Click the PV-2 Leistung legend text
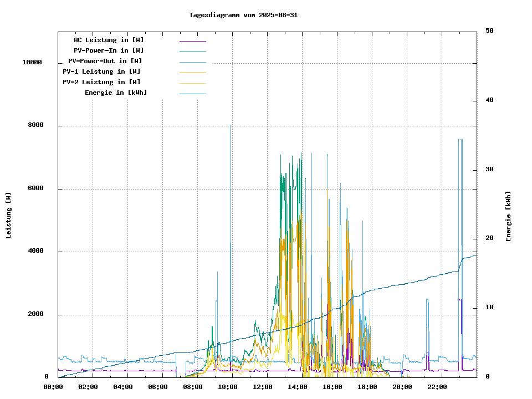Viewport: 532px width, 399px height. [101, 82]
